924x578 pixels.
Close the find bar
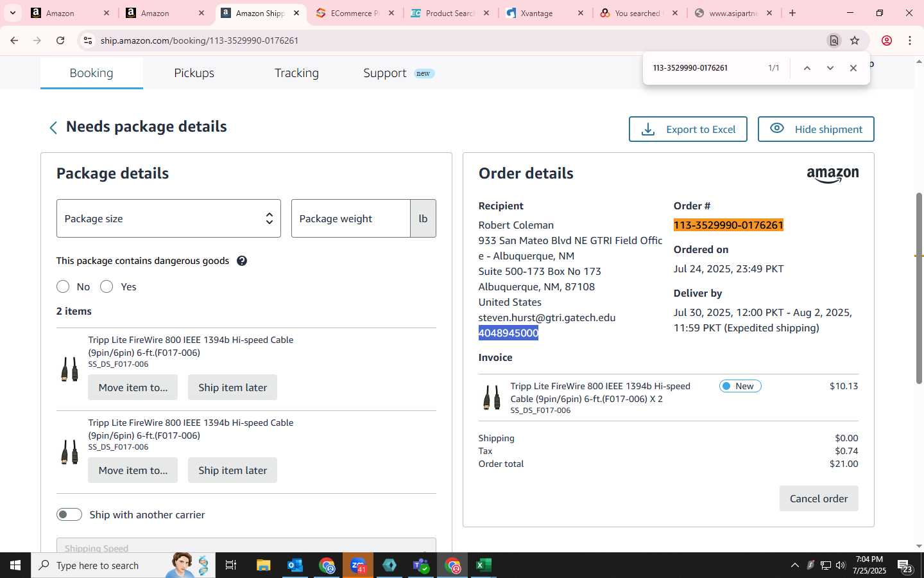(x=853, y=68)
